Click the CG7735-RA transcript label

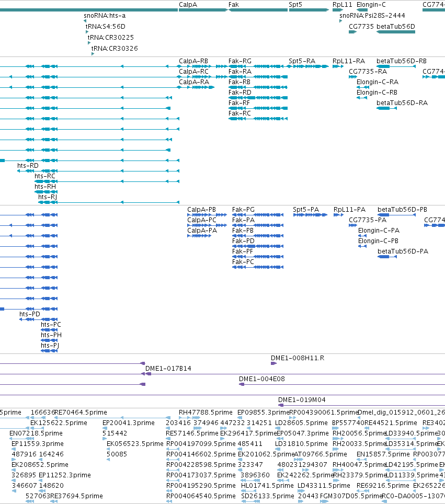pyautogui.click(x=368, y=72)
